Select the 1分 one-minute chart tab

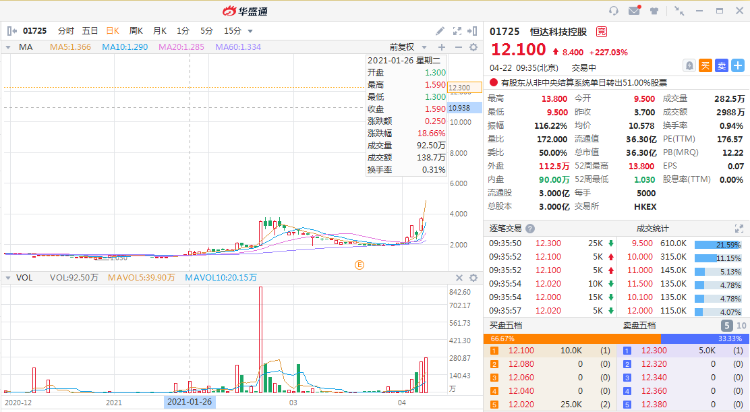pos(183,31)
